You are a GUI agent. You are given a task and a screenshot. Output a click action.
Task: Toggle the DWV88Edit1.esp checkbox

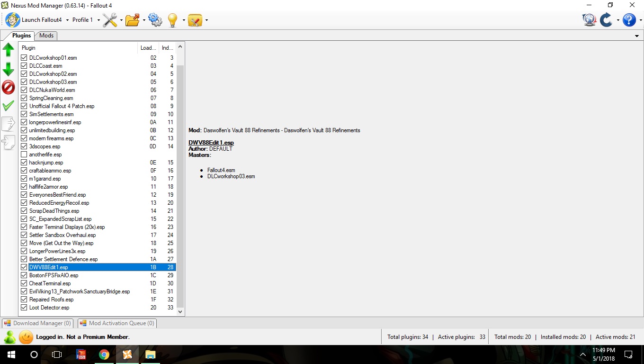point(24,267)
